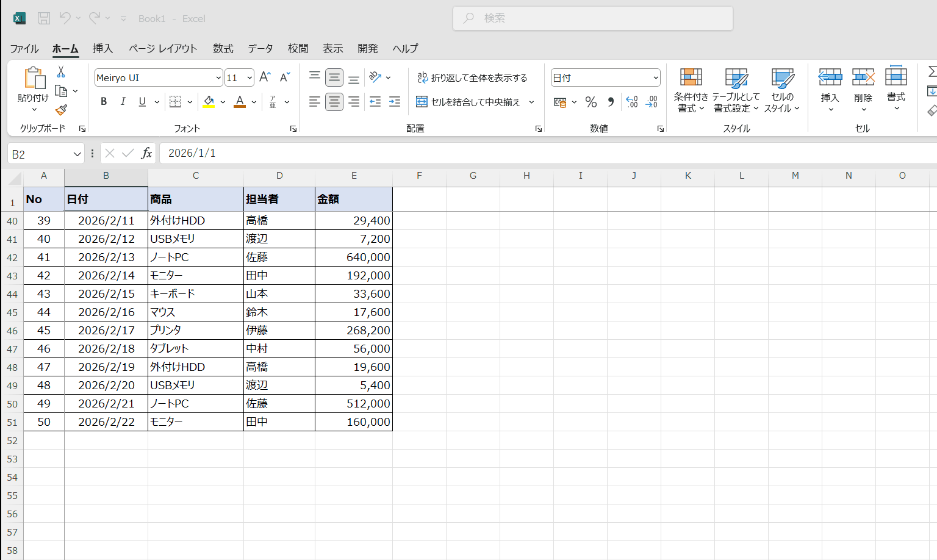Open the font size 11 dropdown
The image size is (937, 560).
tap(250, 78)
